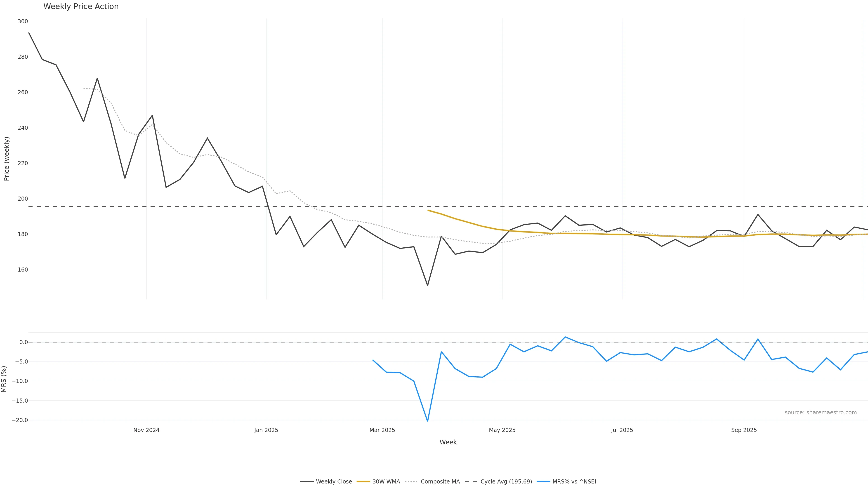Open the sharemaestro.com source link
The height and width of the screenshot is (488, 868).
tap(821, 413)
